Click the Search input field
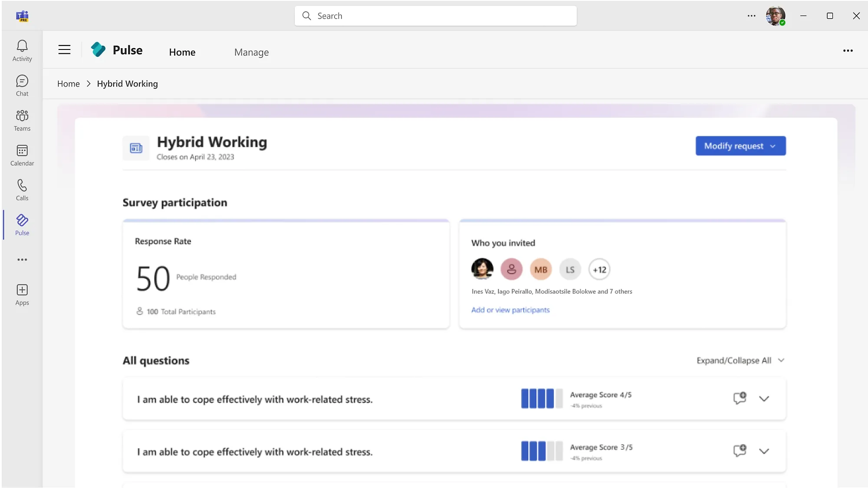Image resolution: width=868 pixels, height=488 pixels. tap(435, 16)
